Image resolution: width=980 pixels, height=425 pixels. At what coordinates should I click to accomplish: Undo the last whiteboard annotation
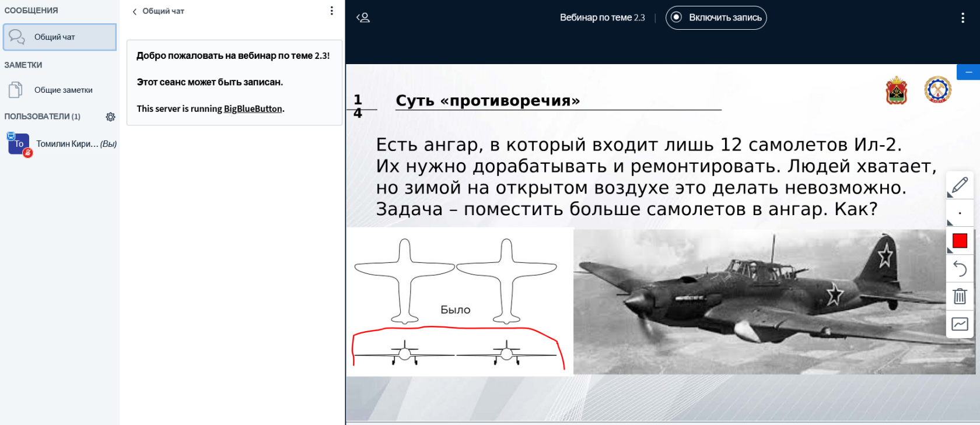point(960,268)
